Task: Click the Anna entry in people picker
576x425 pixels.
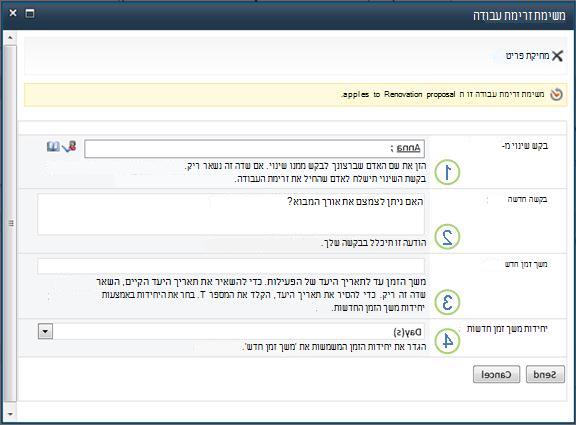Action: point(408,148)
